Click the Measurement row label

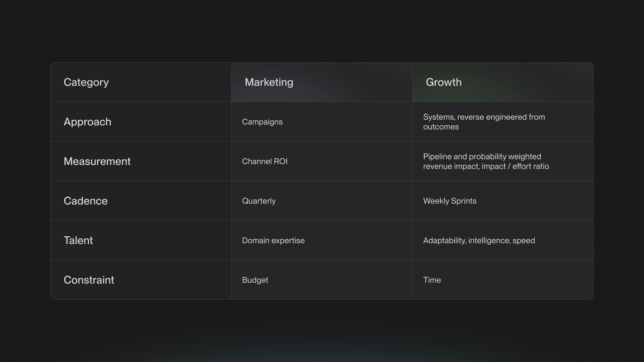click(x=97, y=161)
